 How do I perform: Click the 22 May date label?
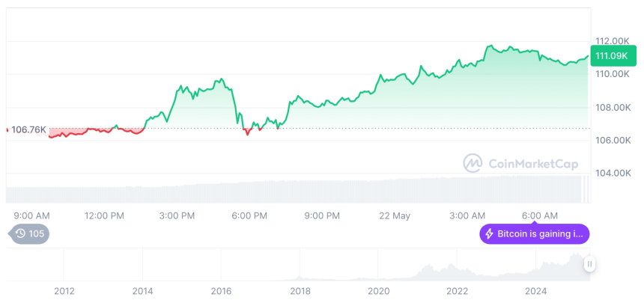click(x=395, y=215)
